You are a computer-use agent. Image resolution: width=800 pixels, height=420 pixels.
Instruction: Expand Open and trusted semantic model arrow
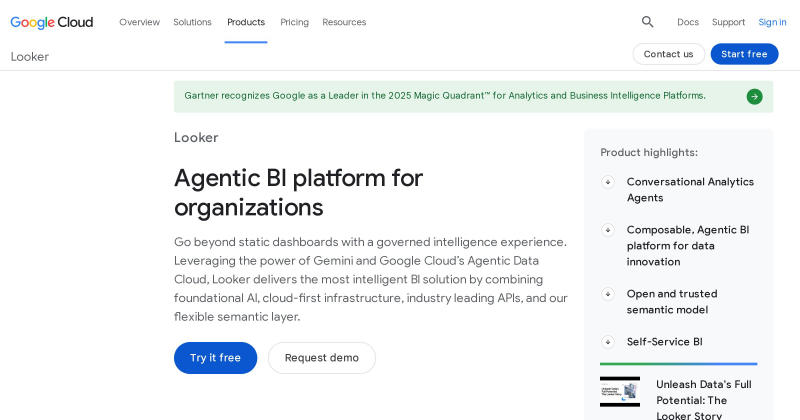(608, 294)
